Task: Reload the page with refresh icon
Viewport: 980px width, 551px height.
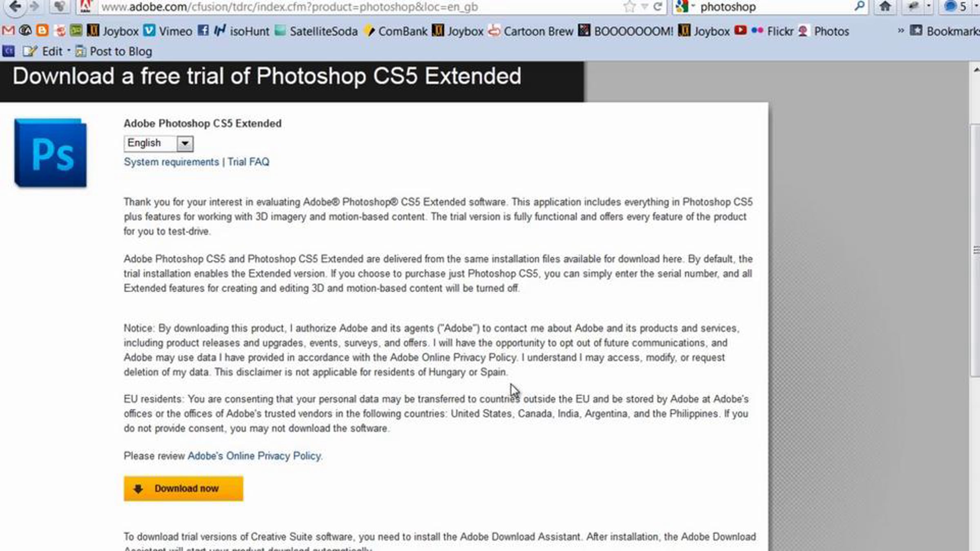Action: pyautogui.click(x=657, y=6)
